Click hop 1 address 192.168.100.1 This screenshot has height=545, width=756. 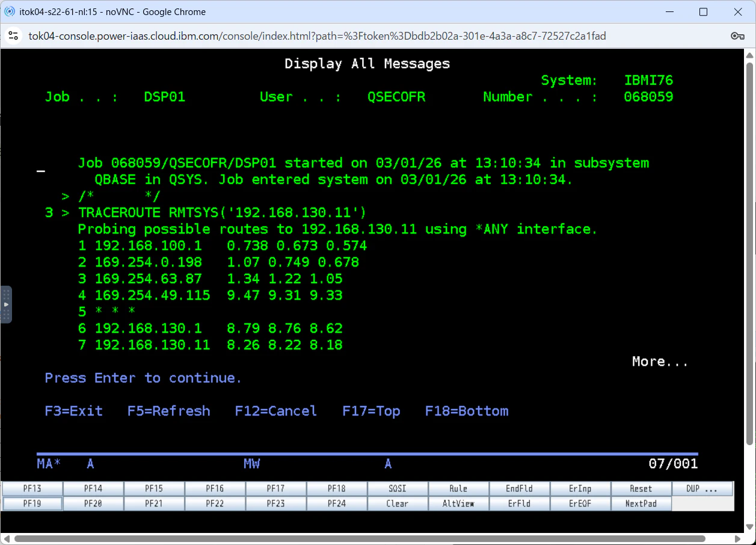pyautogui.click(x=148, y=245)
